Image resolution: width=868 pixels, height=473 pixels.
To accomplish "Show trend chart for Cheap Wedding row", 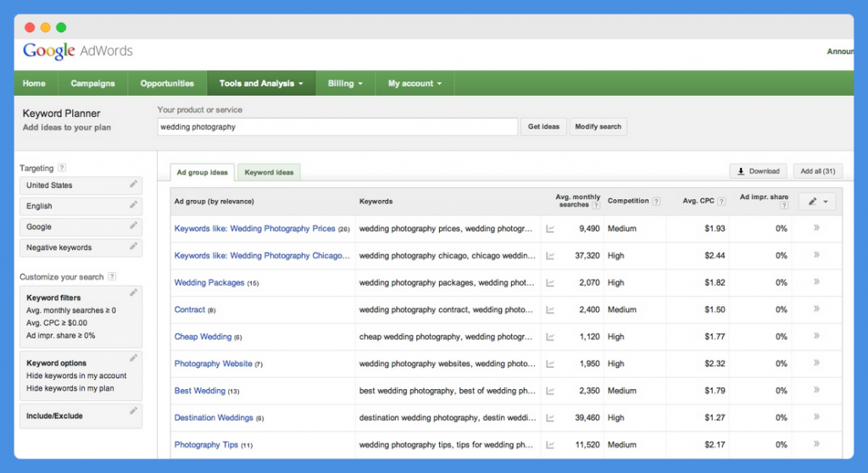I will click(550, 337).
